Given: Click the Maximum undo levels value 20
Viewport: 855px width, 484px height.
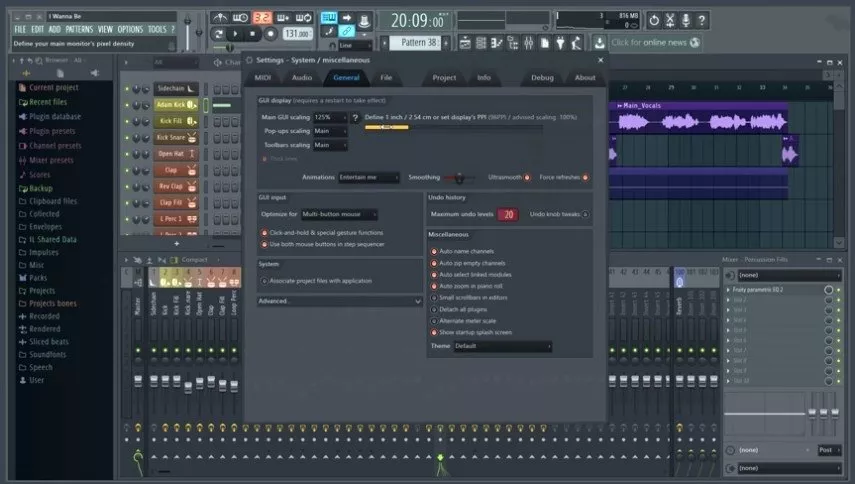Looking at the screenshot, I should 508,215.
